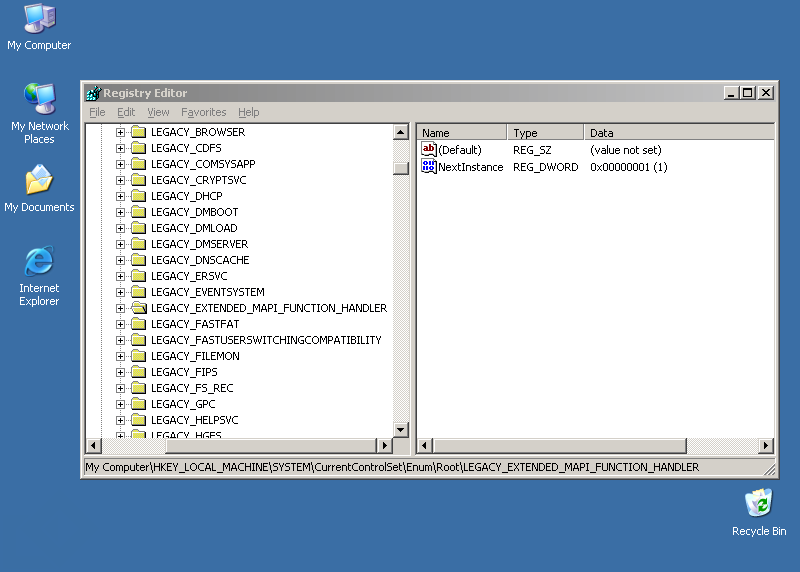Viewport: 800px width, 572px height.
Task: Expand the LEGACY_BROWSER key
Action: [x=120, y=132]
